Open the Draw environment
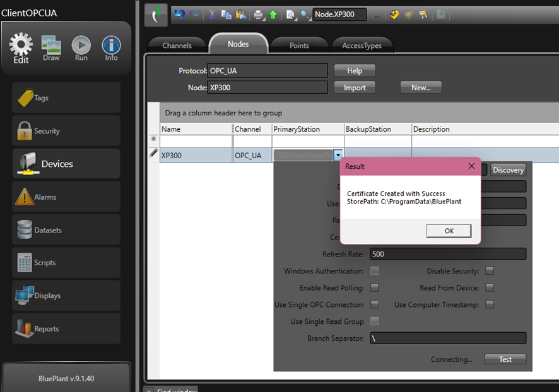 (51, 47)
